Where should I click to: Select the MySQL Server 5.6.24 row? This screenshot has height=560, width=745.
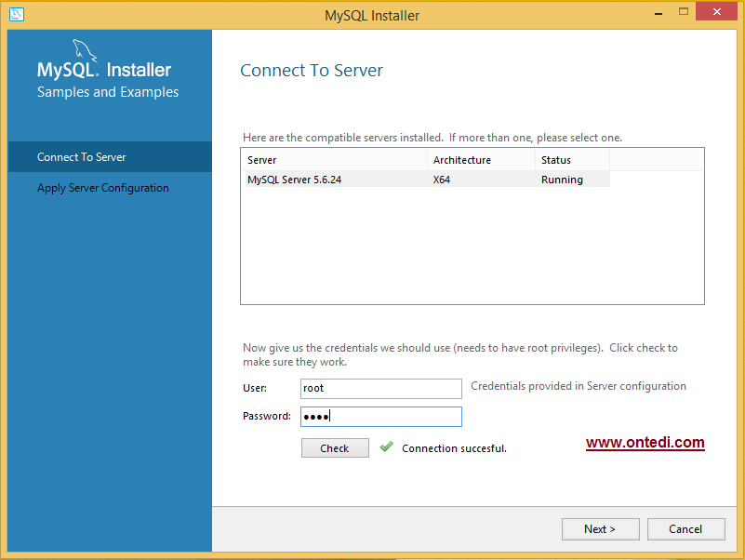[426, 180]
